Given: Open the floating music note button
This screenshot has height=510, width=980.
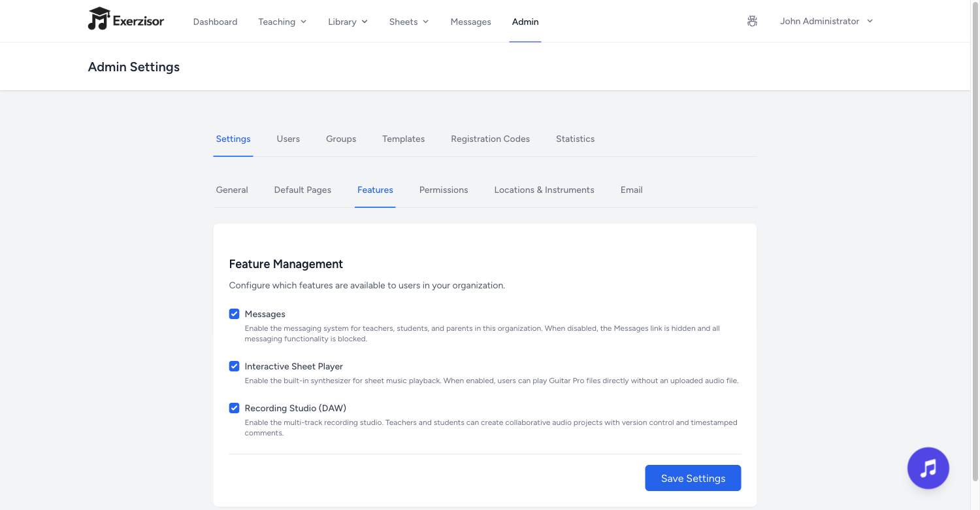Looking at the screenshot, I should pos(928,468).
